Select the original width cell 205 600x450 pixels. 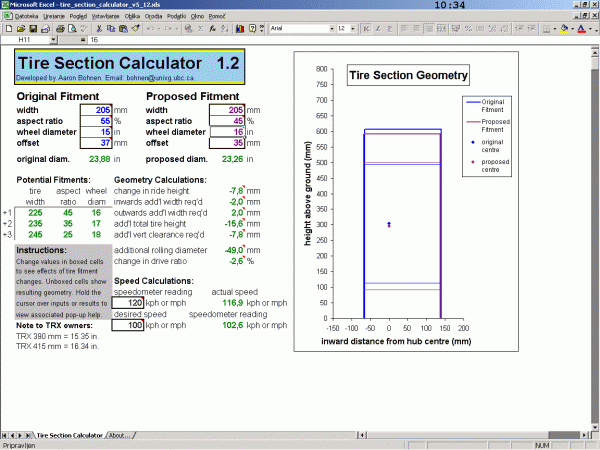[96, 110]
